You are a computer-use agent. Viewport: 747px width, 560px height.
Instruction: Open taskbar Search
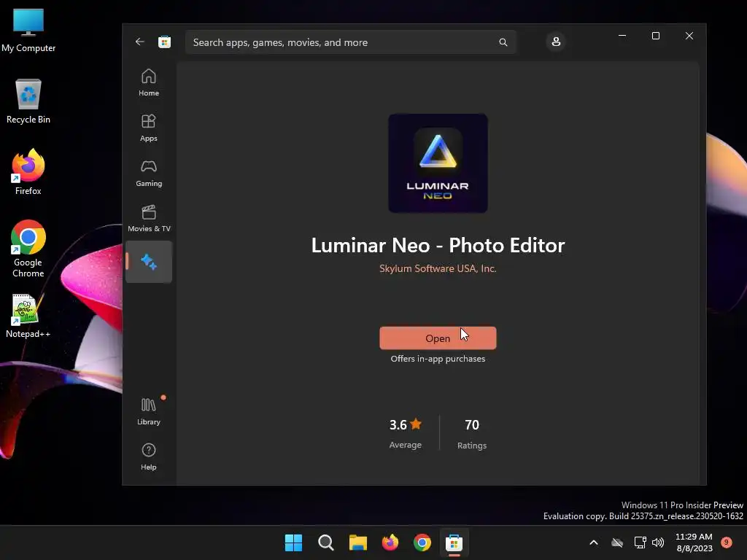coord(326,542)
